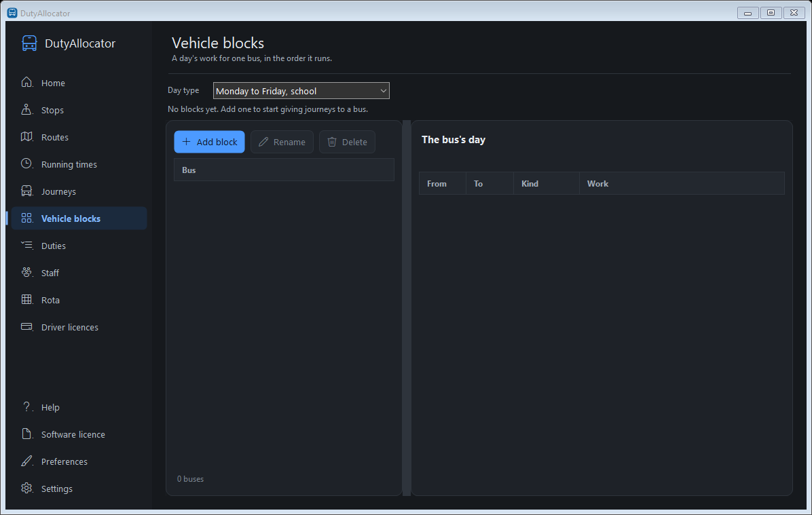Open the Journeys page
The image size is (812, 515).
79,191
